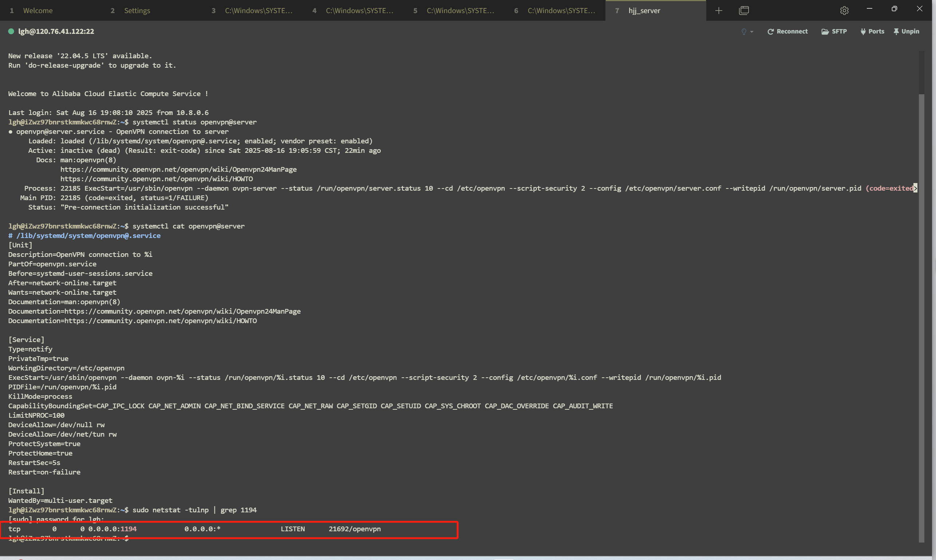
Task: Open a new terminal tab with plus icon
Action: (719, 11)
